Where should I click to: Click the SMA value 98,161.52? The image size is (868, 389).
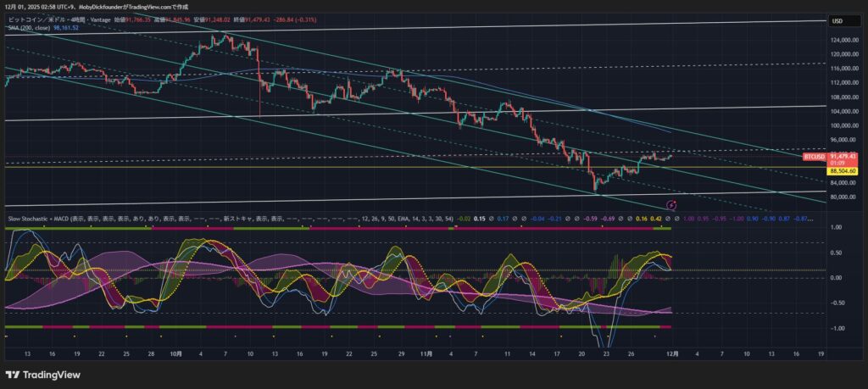click(x=66, y=27)
